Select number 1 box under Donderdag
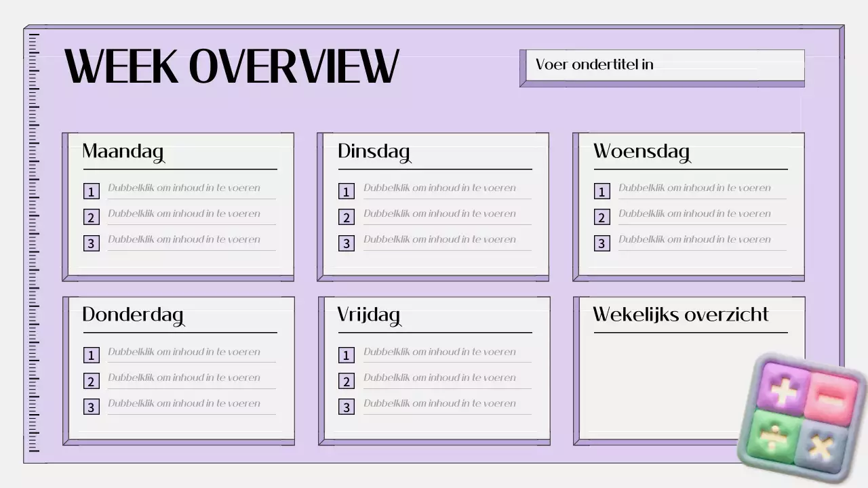Image resolution: width=868 pixels, height=488 pixels. pos(92,355)
